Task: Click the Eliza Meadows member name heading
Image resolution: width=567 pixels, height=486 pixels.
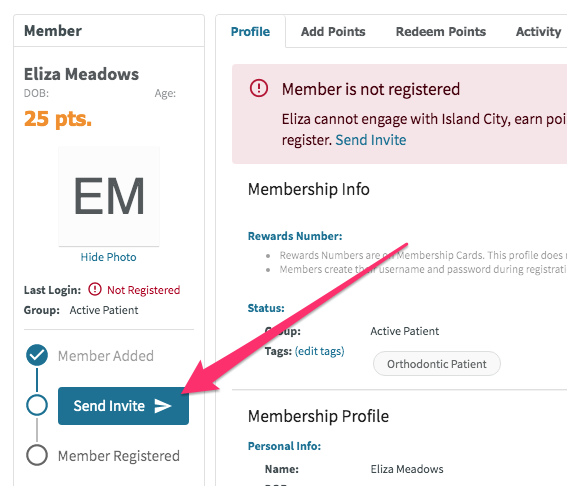Action: (x=81, y=74)
